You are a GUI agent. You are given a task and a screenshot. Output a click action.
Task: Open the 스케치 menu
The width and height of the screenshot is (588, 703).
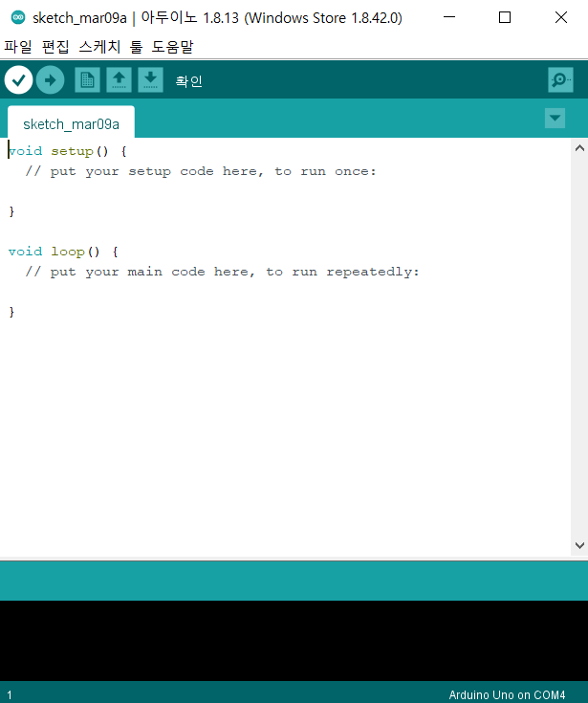click(99, 47)
